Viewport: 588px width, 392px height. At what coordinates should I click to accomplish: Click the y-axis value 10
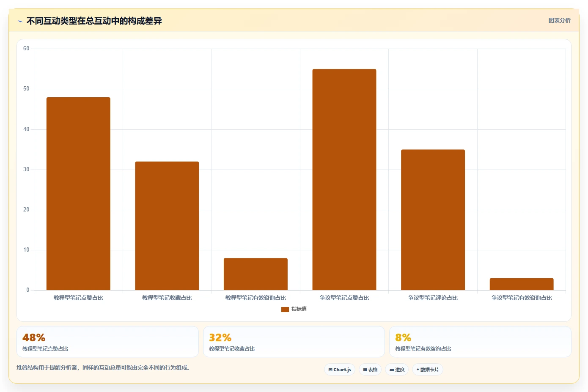[x=26, y=250]
